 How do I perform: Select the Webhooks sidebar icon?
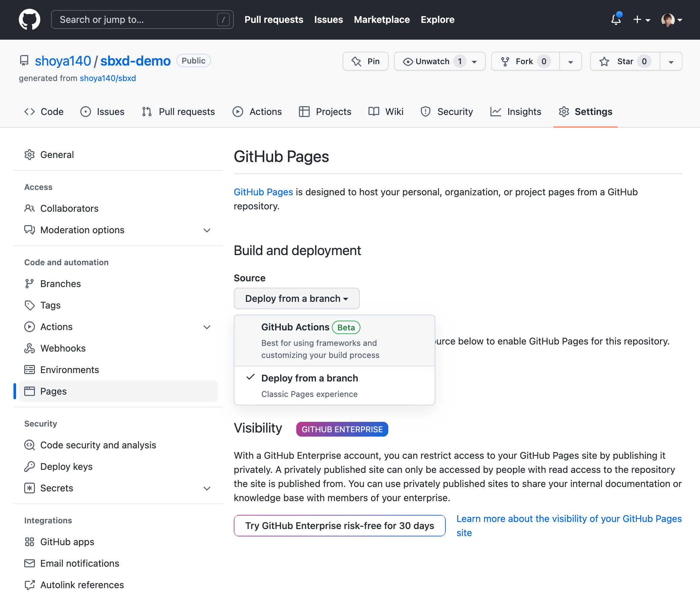[30, 348]
